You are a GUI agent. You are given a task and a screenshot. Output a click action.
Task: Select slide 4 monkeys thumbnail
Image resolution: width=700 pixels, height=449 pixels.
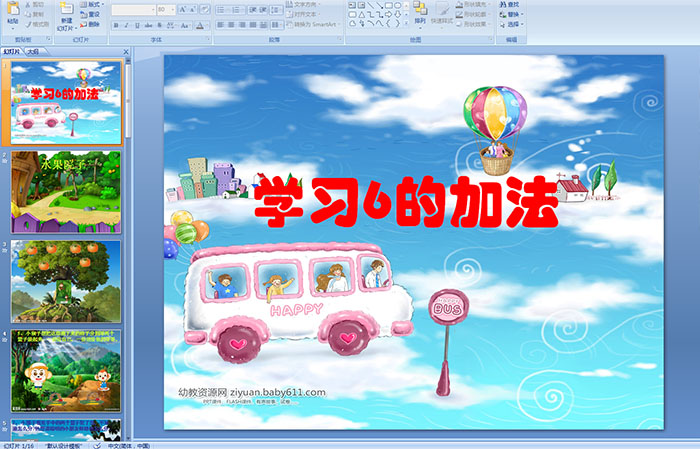click(x=66, y=371)
